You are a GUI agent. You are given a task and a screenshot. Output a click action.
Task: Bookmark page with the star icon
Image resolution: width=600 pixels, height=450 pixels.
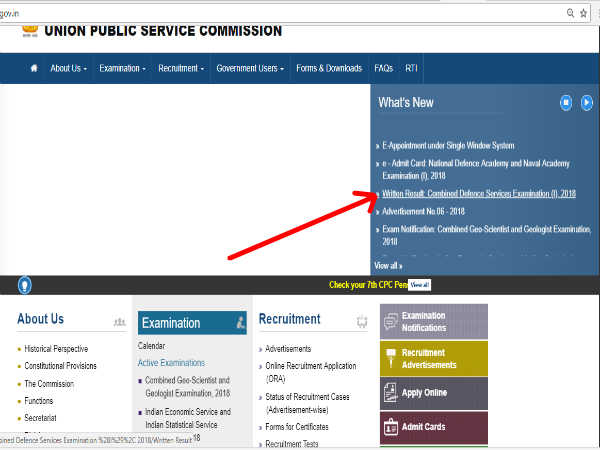583,13
